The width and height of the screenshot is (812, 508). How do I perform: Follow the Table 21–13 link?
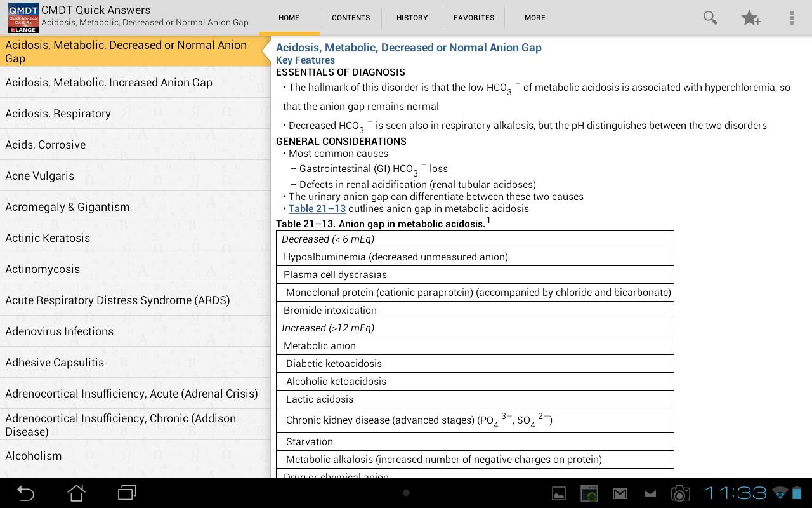coord(317,208)
